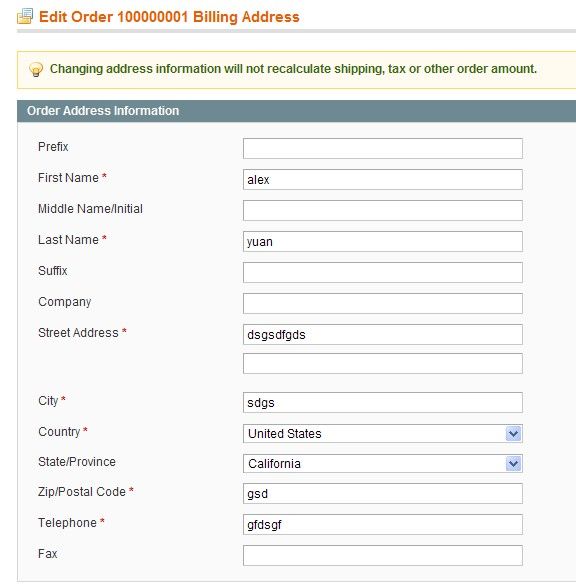Click the Edit Order 100000001 Billing Address heading
The width and height of the screenshot is (576, 586).
click(169, 17)
